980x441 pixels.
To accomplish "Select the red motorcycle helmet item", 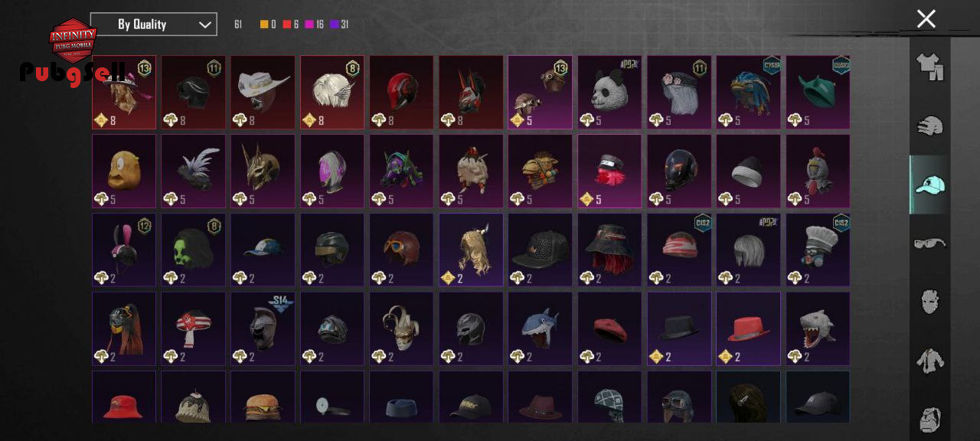I will coord(401,92).
